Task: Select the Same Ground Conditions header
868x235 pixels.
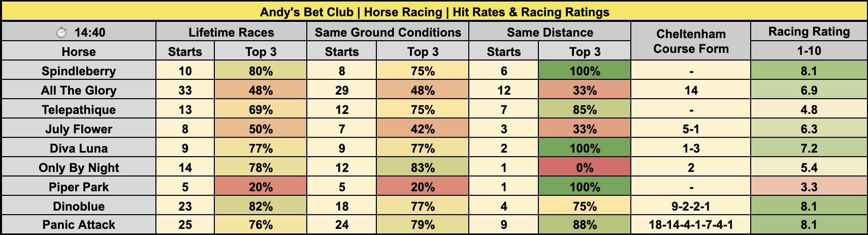Action: (x=388, y=33)
